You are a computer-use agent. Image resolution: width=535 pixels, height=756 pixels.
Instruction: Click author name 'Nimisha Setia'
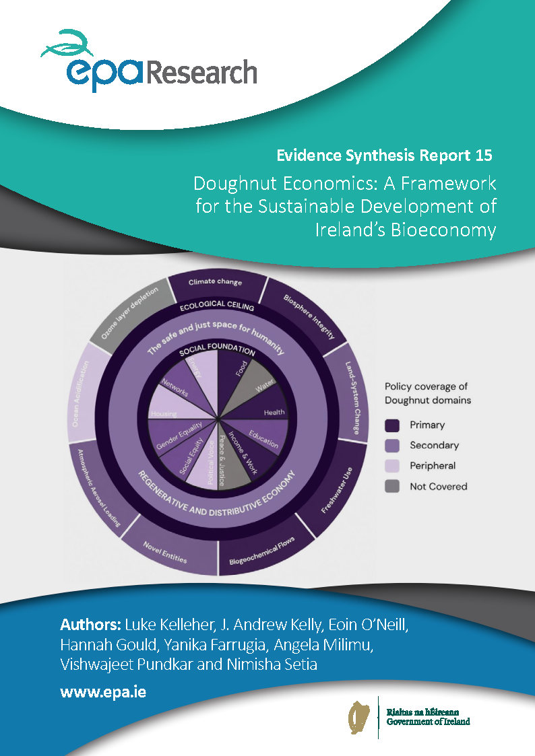[x=272, y=664]
